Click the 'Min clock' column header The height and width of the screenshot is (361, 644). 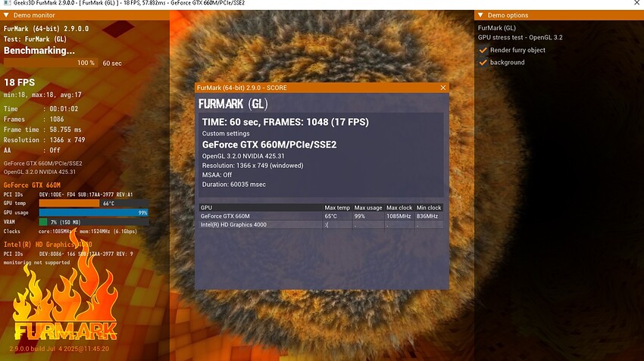tap(429, 207)
